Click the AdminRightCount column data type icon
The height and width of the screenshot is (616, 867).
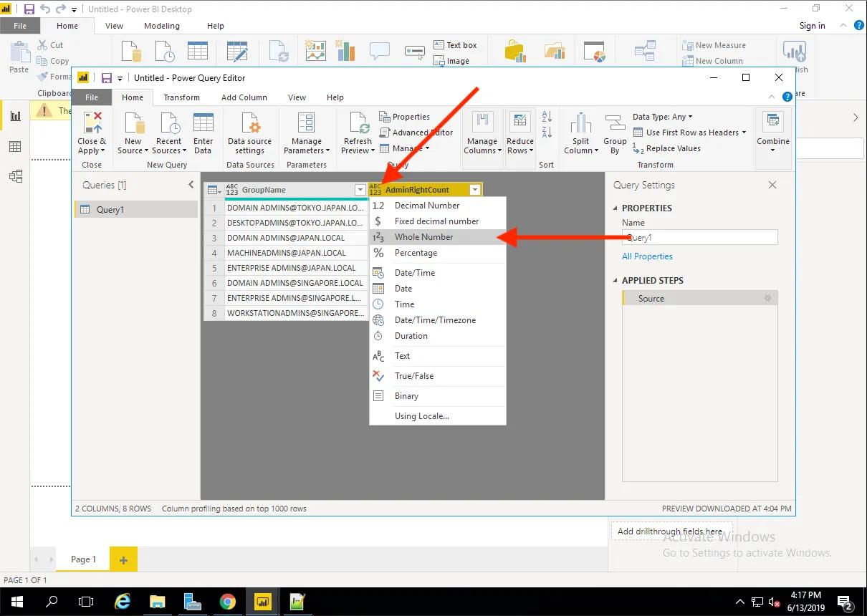[375, 190]
